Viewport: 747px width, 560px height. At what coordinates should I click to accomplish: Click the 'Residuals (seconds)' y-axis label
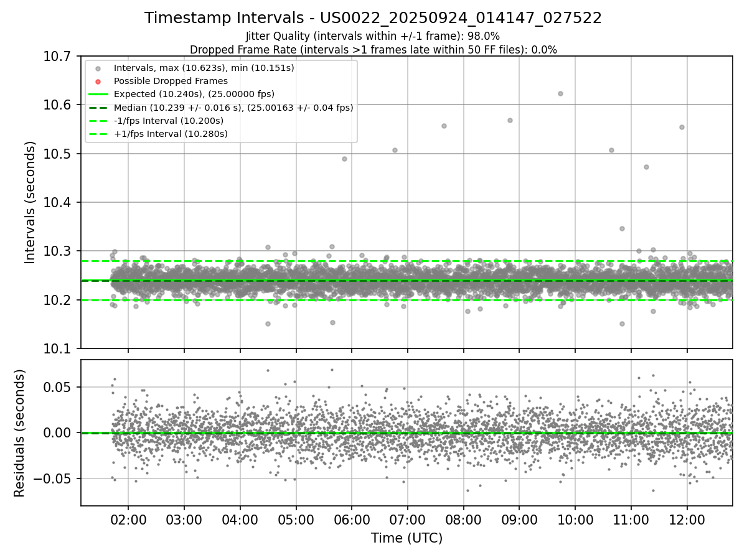click(x=19, y=433)
